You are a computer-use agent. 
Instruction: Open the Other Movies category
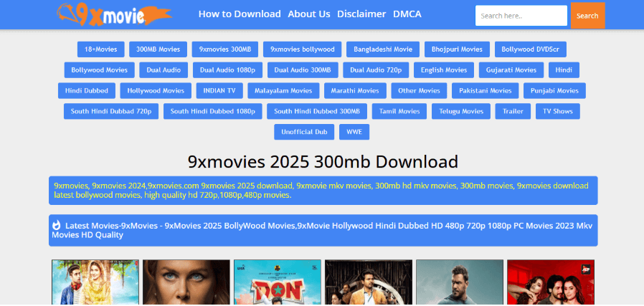coord(419,90)
